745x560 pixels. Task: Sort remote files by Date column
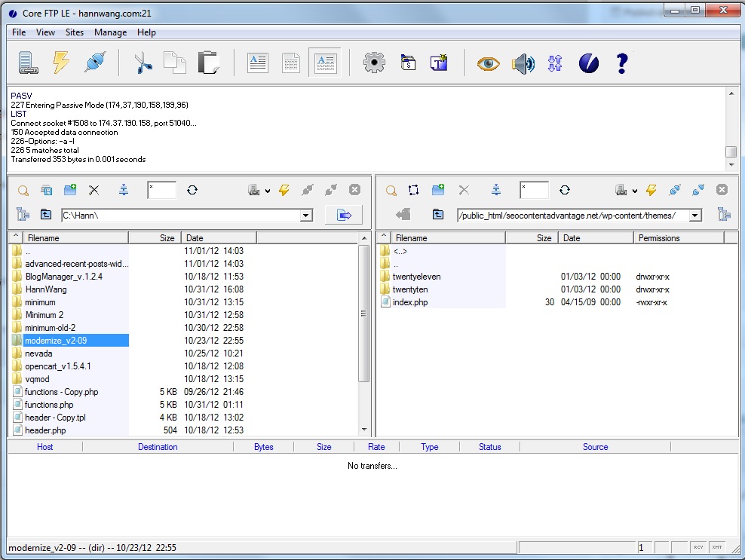tap(596, 238)
